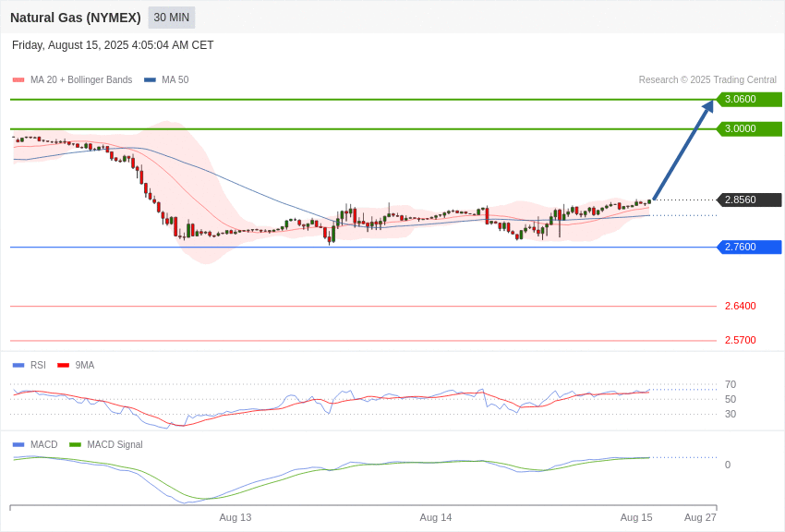The image size is (785, 532).
Task: Click the MA 50 legend swatch
Action: (150, 80)
